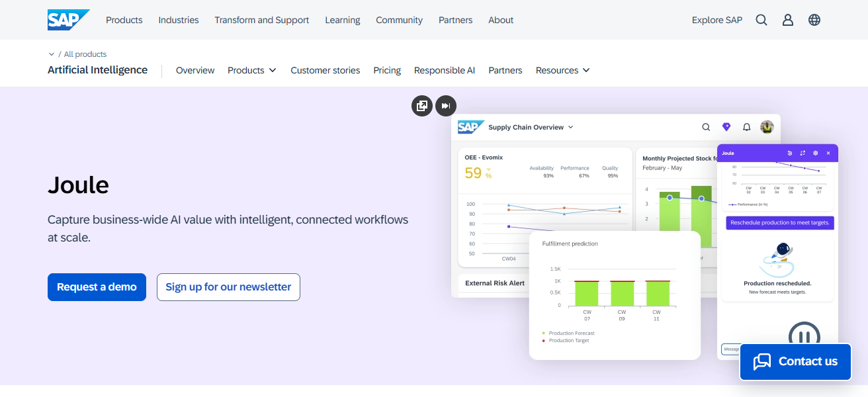
Task: Expand the breadcrumb chevron beside All products
Action: (52, 54)
